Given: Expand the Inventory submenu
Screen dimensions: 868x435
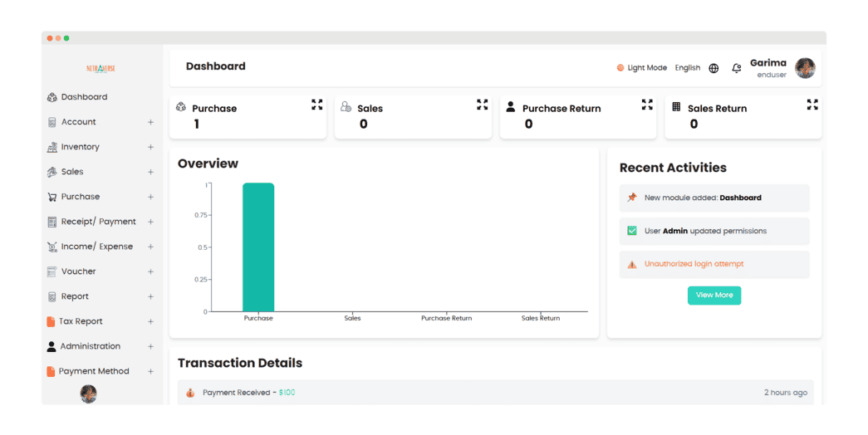Looking at the screenshot, I should click(x=150, y=147).
